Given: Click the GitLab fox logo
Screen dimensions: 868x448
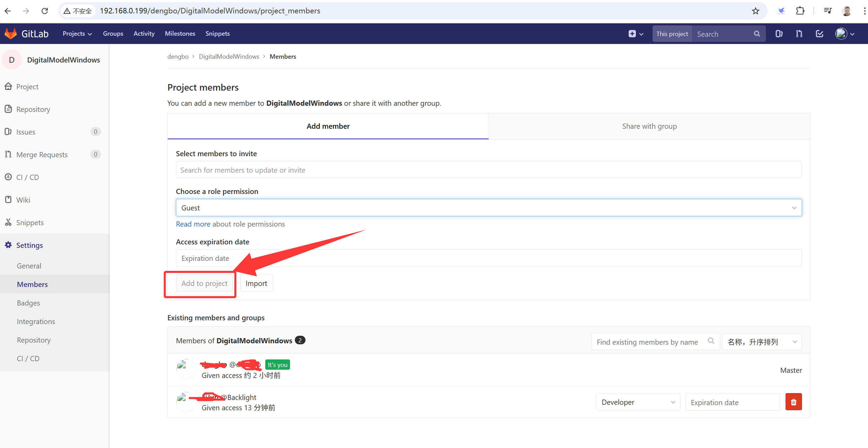Looking at the screenshot, I should click(x=11, y=34).
